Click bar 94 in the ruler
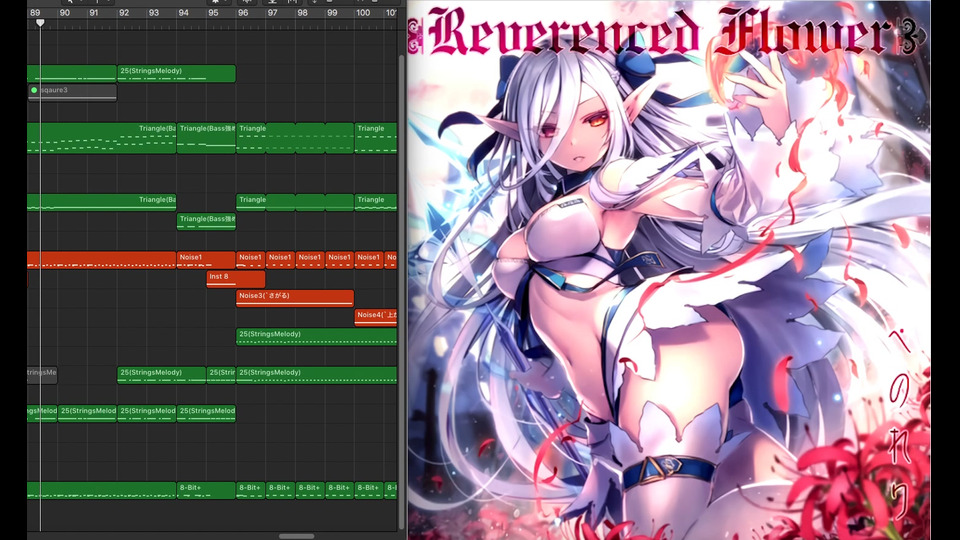Screen dimensions: 960x540 pyautogui.click(x=184, y=12)
